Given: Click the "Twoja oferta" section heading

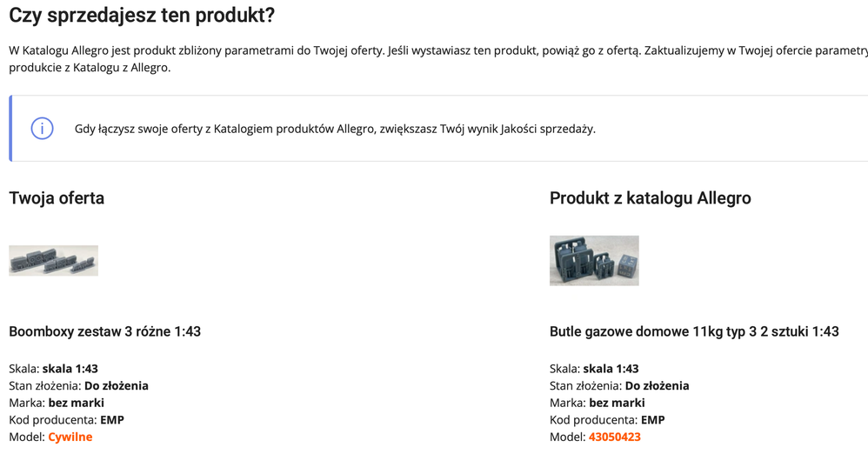Looking at the screenshot, I should pyautogui.click(x=57, y=198).
